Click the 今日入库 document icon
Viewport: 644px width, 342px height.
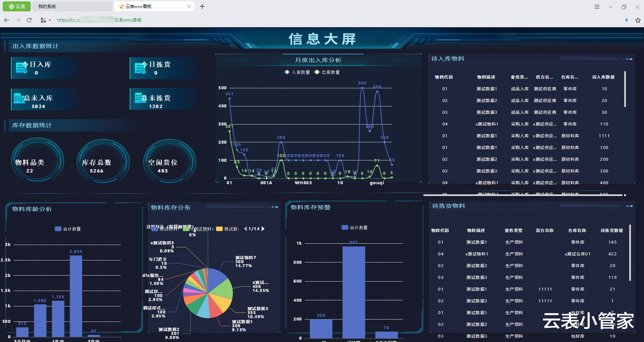point(22,67)
